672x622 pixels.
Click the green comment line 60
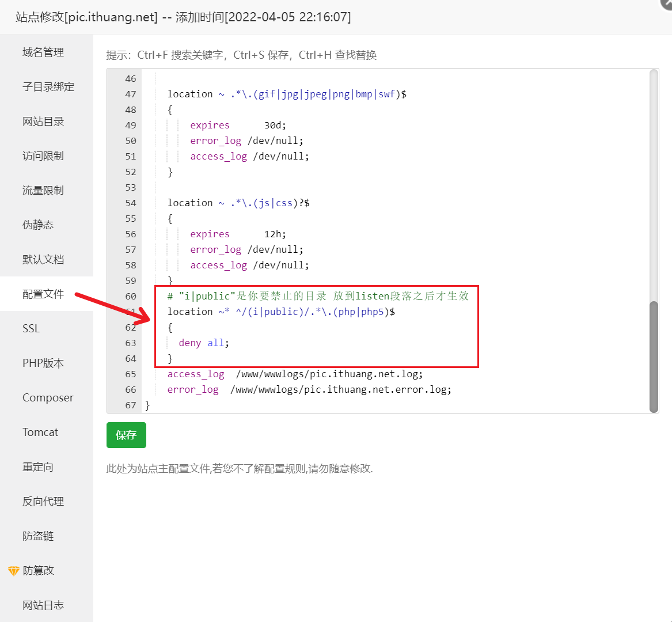pos(318,296)
